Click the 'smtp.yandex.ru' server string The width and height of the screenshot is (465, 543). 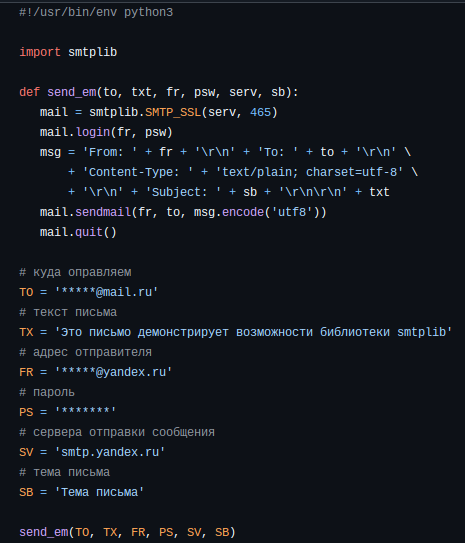coord(110,452)
